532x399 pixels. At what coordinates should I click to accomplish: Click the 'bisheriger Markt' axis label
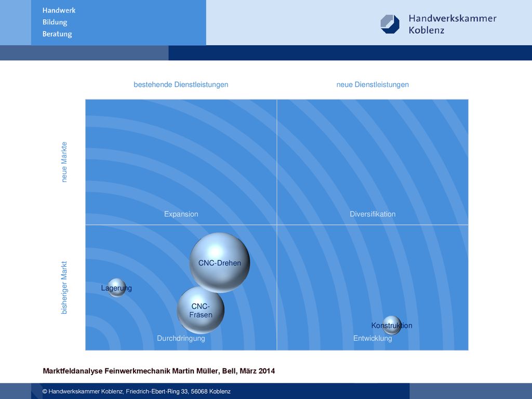click(x=64, y=288)
